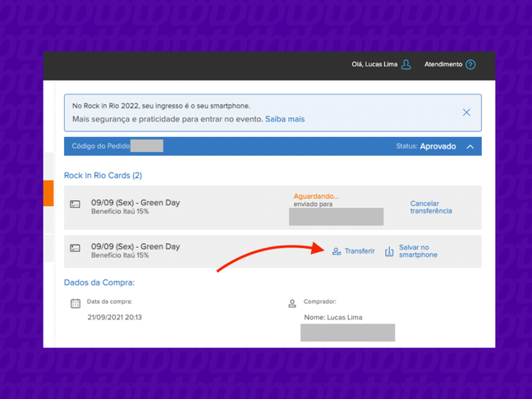The image size is (532, 399).
Task: Click the Status: Aprovado label
Action: click(x=426, y=147)
